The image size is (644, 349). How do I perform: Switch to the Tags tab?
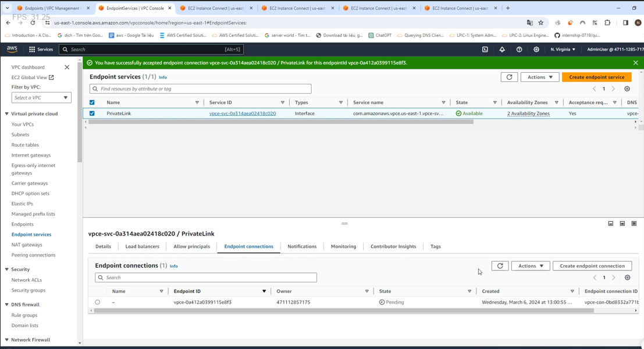(435, 247)
